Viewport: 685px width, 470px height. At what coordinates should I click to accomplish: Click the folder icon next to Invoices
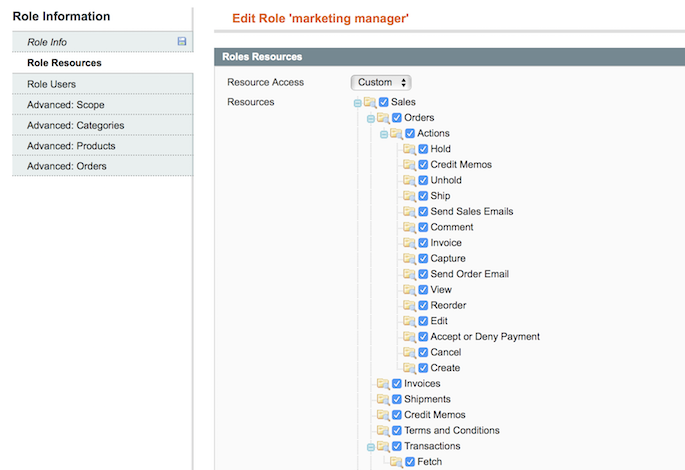(x=382, y=384)
